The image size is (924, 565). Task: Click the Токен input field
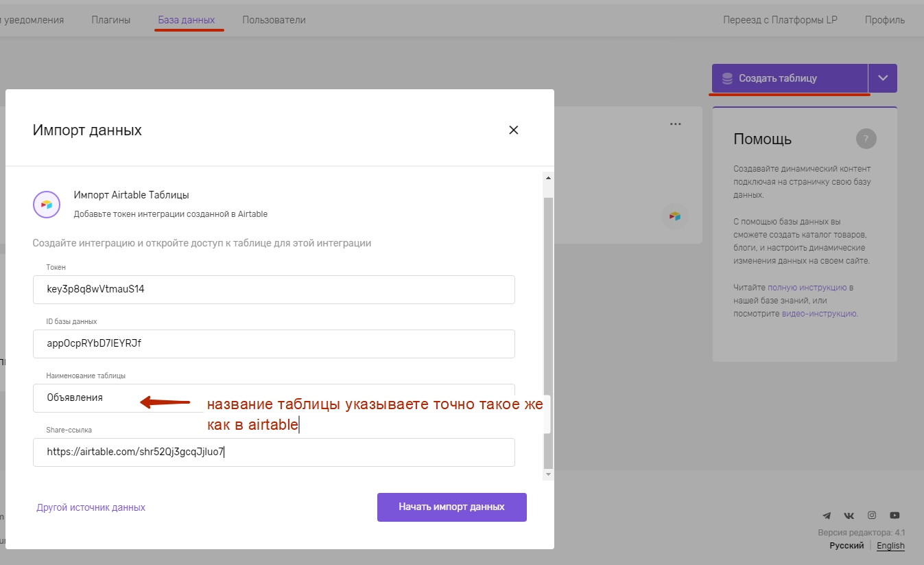[274, 289]
